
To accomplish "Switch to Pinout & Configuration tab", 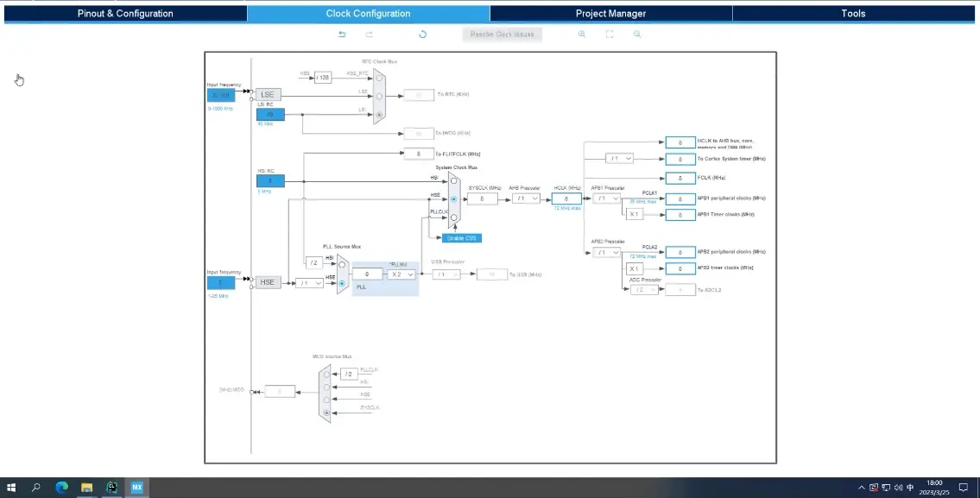I will [125, 13].
